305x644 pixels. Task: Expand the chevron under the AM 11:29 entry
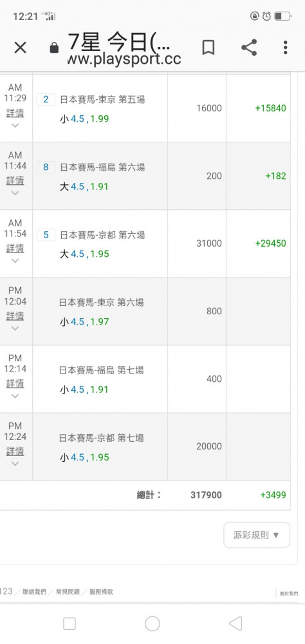tap(15, 126)
